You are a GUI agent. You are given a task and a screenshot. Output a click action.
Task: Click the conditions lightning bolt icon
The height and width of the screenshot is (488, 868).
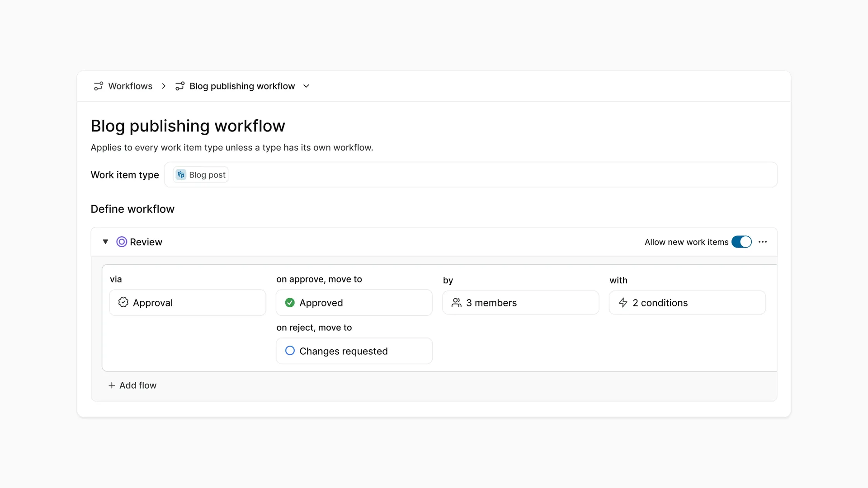coord(623,303)
